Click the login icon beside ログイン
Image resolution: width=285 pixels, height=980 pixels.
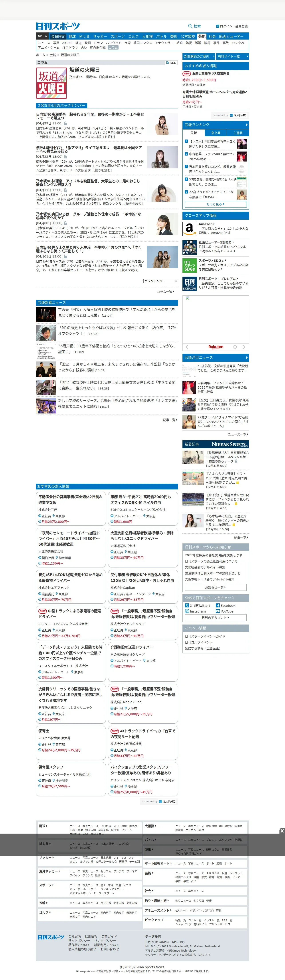tap(218, 26)
